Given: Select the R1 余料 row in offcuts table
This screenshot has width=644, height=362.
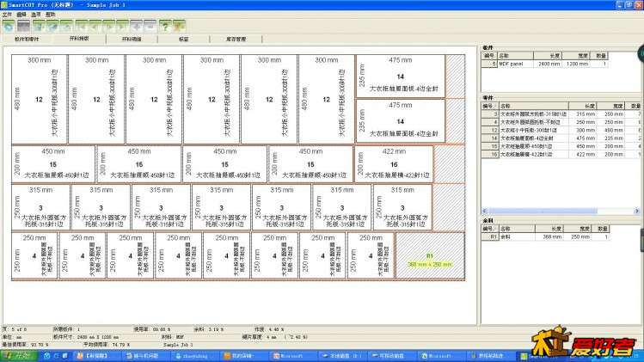Looking at the screenshot, I should (x=544, y=237).
